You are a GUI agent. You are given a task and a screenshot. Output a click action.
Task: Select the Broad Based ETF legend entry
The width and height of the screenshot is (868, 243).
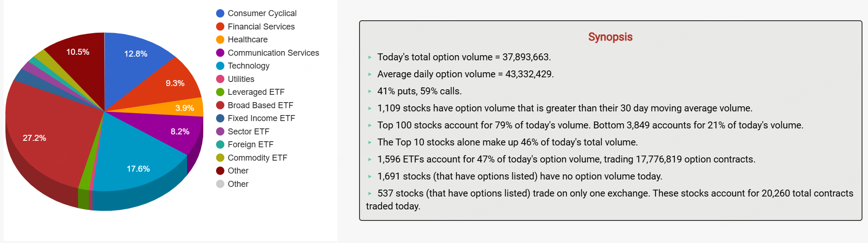pos(260,105)
